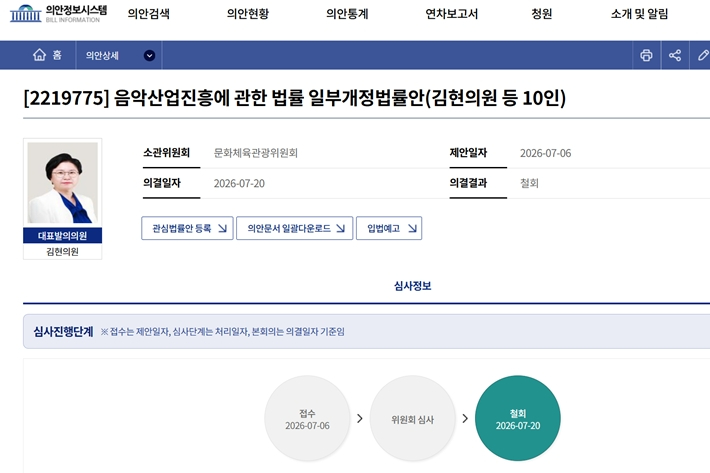Image resolution: width=710 pixels, height=473 pixels.
Task: Click the committee name 문화체육관광위원회
Action: coord(256,153)
